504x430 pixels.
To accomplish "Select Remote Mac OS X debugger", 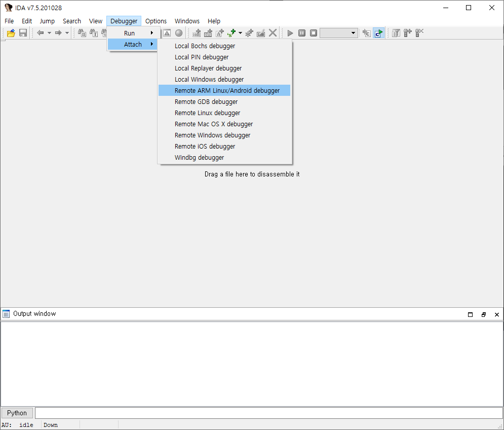I will pos(224,124).
